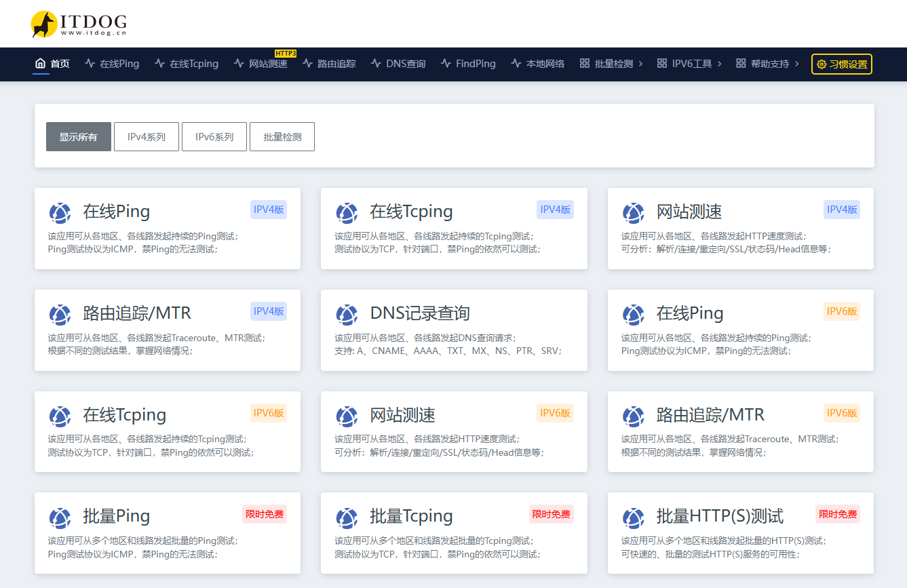Viewport: 907px width, 588px height.
Task: Click the grid icon next to 帮助支持
Action: point(741,64)
